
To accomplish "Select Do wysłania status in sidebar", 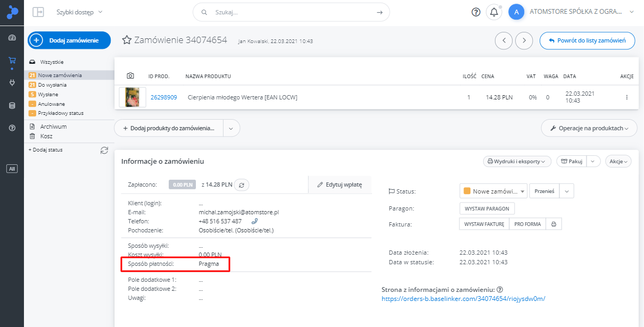I will (x=52, y=85).
